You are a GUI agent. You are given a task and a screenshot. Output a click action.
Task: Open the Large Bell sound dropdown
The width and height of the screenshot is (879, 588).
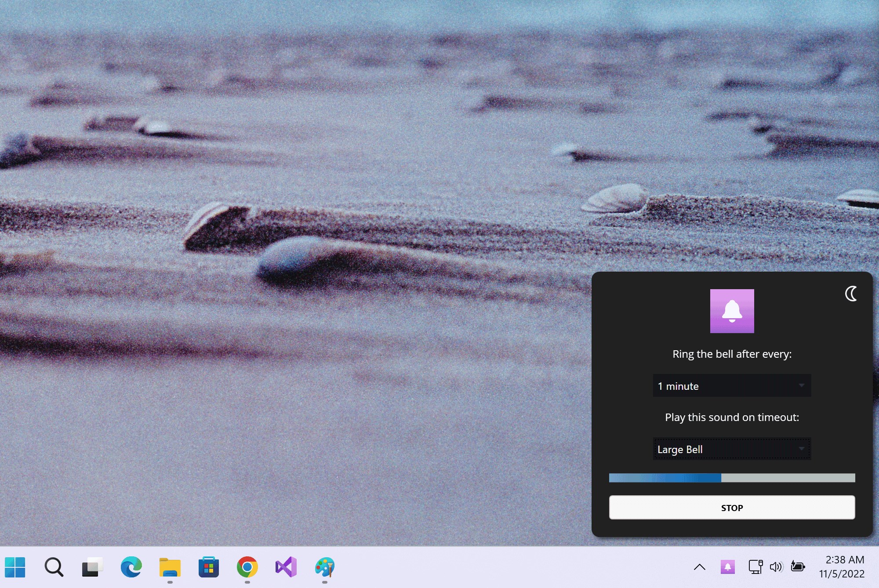point(732,449)
